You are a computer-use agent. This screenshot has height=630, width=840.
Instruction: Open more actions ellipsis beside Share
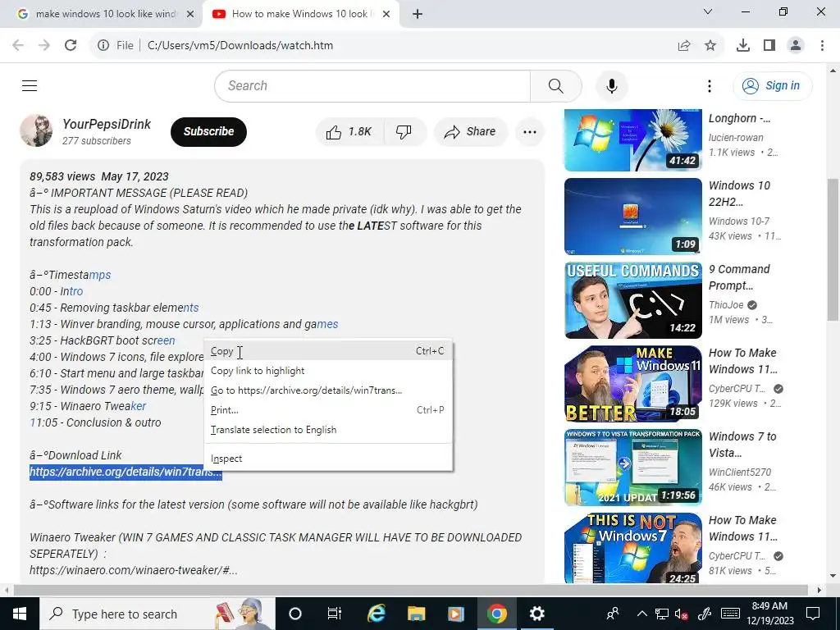coord(530,132)
